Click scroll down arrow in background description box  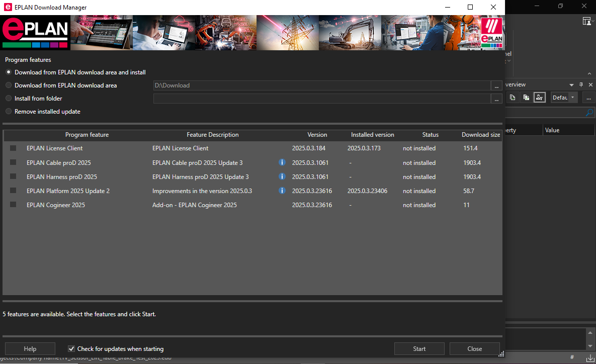click(590, 346)
